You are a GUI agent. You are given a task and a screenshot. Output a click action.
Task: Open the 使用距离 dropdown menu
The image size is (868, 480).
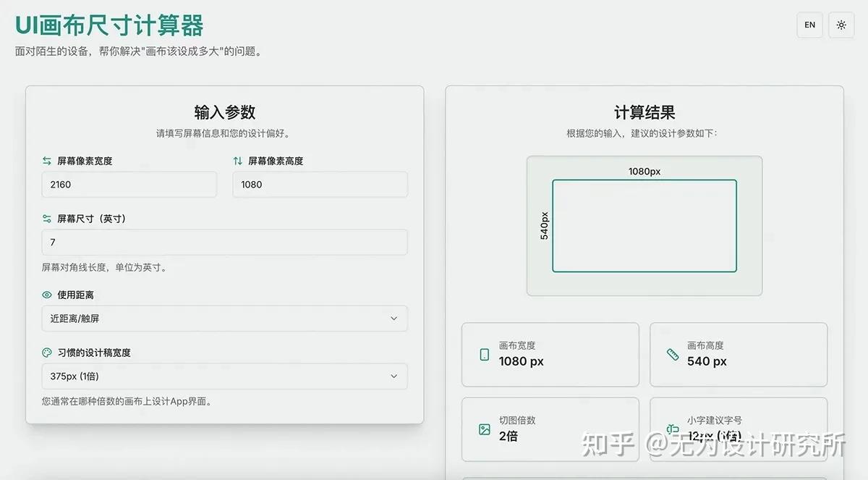point(224,318)
